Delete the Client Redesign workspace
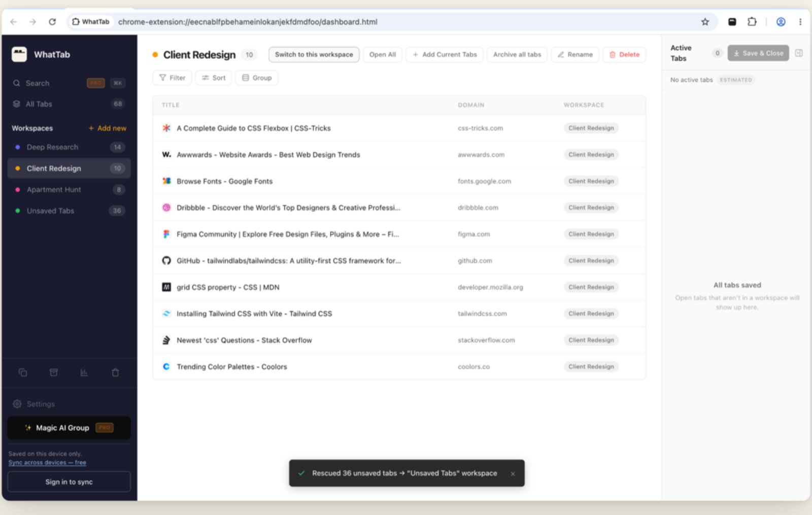The image size is (812, 515). click(624, 54)
